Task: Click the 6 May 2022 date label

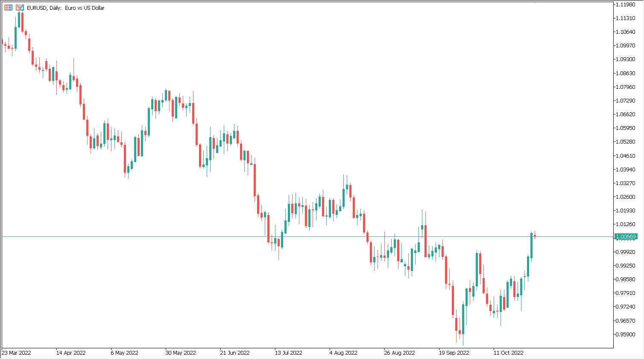Action: pyautogui.click(x=124, y=353)
